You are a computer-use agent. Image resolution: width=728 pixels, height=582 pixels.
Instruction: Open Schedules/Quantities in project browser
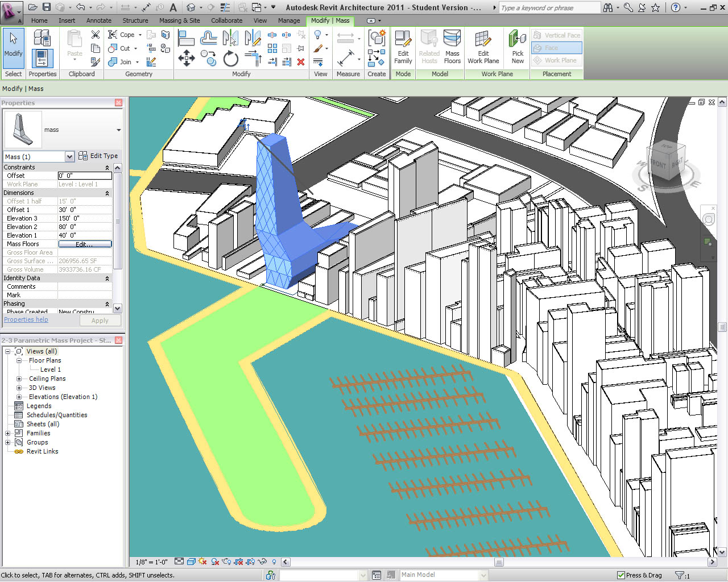click(x=57, y=415)
